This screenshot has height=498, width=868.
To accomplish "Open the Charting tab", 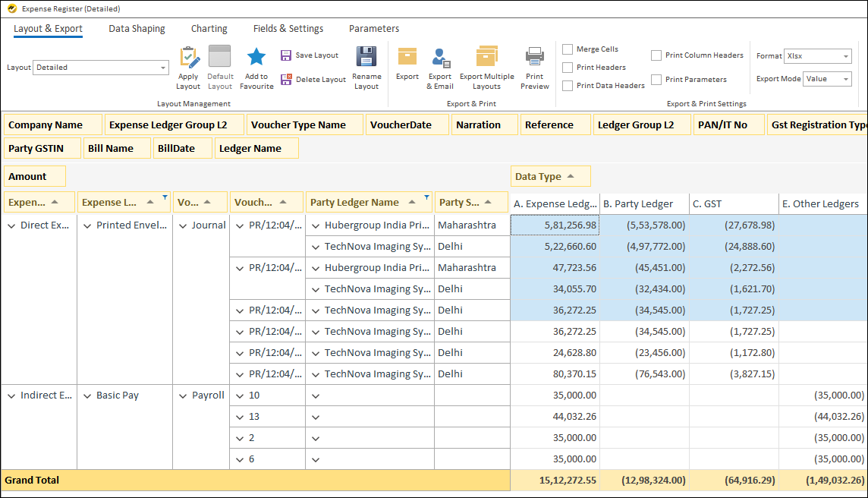I will 209,29.
